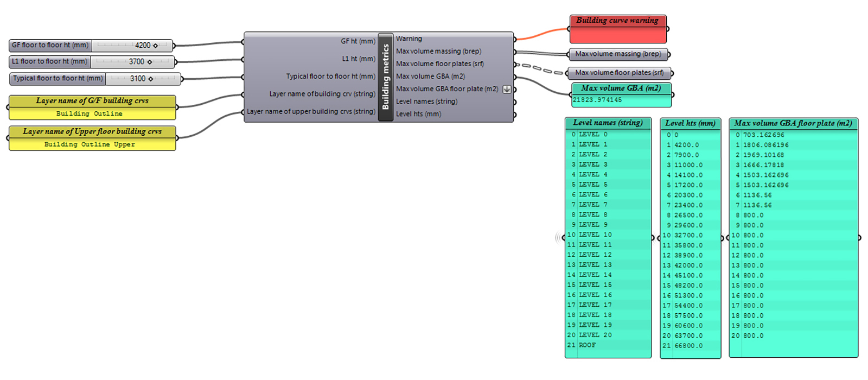Click the Level hts (mm) panel title
Viewport: 868px width, 380px height.
tap(690, 123)
